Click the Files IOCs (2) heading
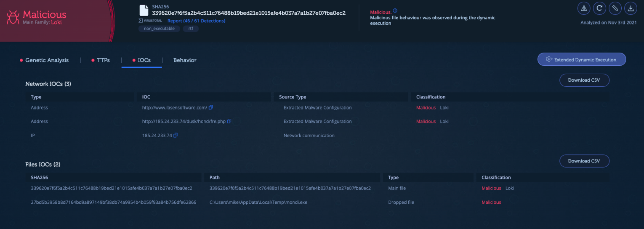This screenshot has width=644, height=229. [x=43, y=164]
